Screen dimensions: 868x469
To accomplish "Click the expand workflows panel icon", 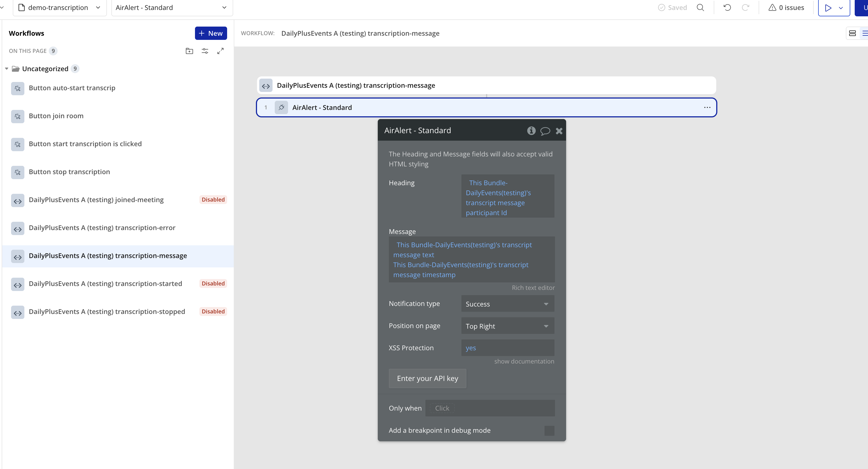I will click(x=220, y=51).
